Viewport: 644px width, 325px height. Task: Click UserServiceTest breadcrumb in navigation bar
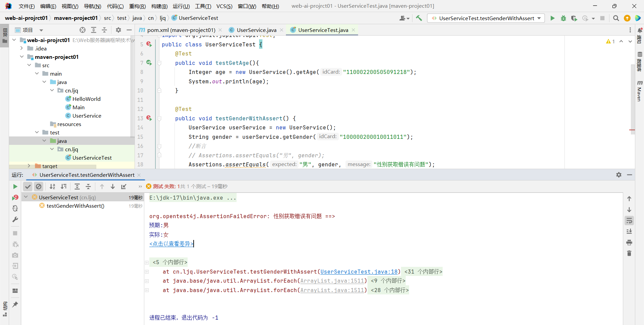195,18
